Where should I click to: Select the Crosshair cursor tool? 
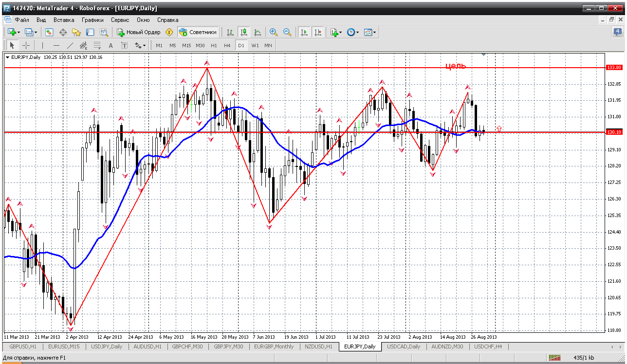(x=26, y=45)
